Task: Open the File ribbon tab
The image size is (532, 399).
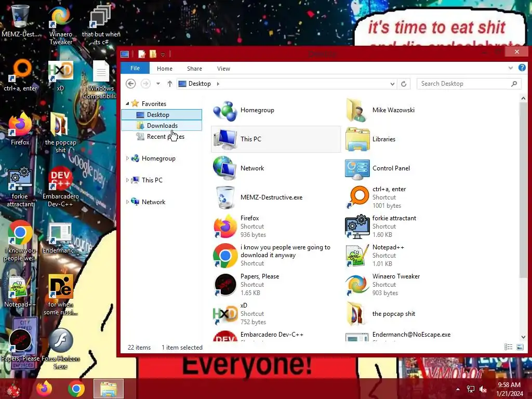Action: click(135, 68)
